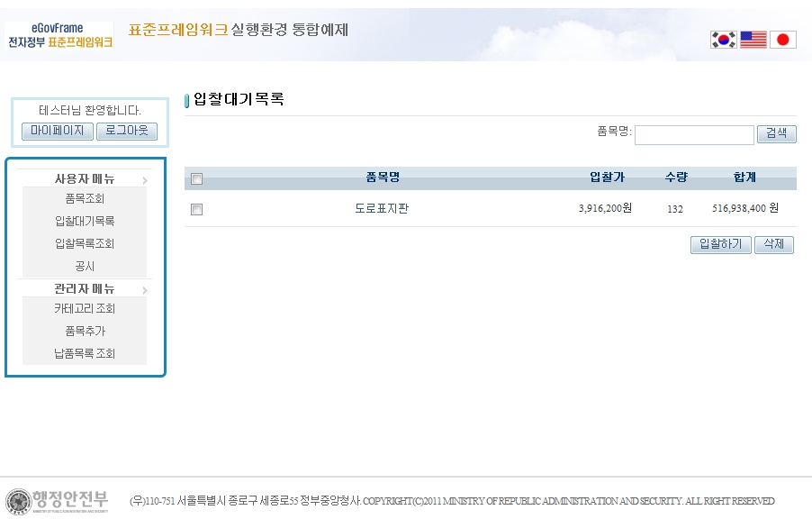
Task: Toggle the select-all checkbox in table header
Action: [x=197, y=178]
